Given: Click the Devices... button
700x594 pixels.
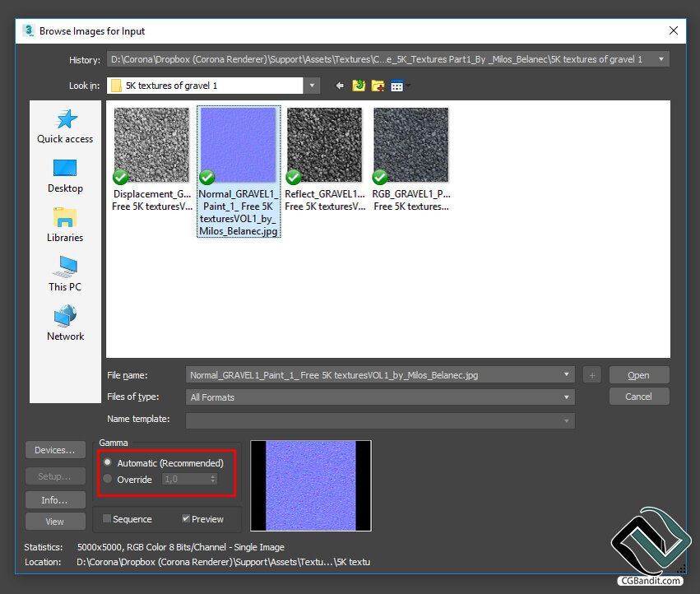Looking at the screenshot, I should pyautogui.click(x=55, y=450).
